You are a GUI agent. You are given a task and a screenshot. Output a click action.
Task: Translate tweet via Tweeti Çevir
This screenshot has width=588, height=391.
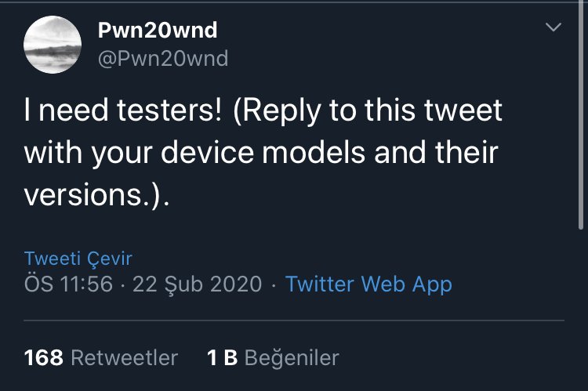pyautogui.click(x=78, y=259)
